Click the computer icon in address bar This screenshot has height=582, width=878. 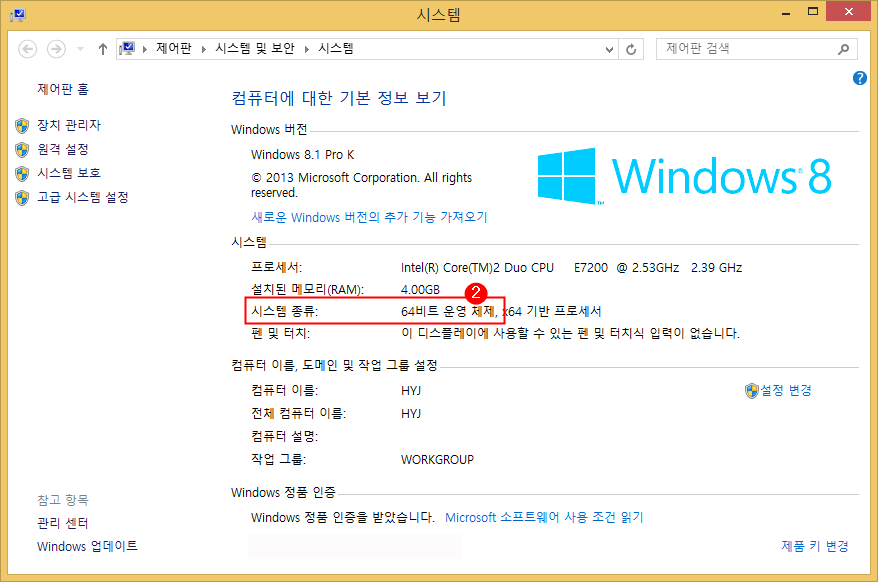[128, 49]
